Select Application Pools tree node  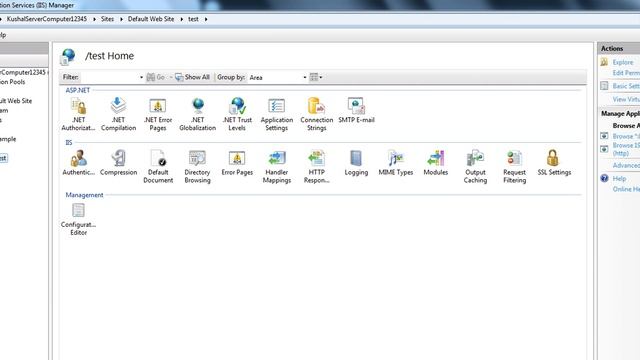tap(13, 82)
